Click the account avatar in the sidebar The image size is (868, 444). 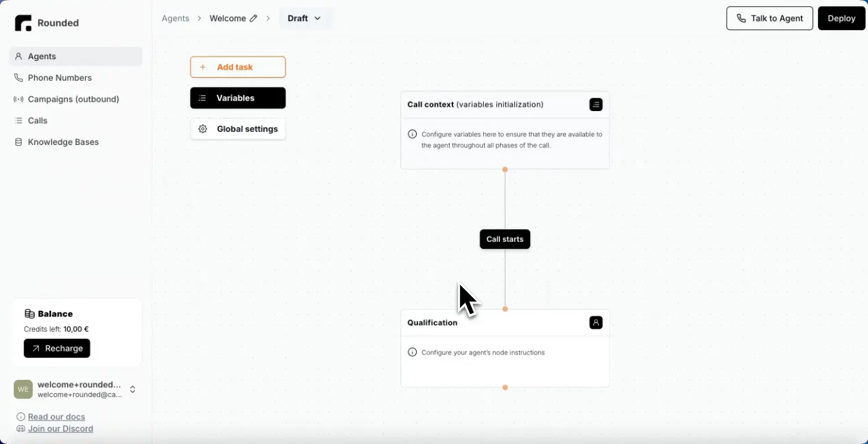pos(23,389)
